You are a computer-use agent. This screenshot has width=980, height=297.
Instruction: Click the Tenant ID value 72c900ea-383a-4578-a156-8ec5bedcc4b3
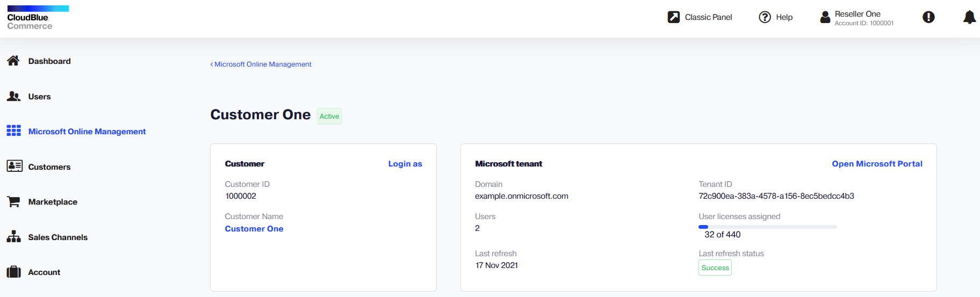[x=776, y=196]
